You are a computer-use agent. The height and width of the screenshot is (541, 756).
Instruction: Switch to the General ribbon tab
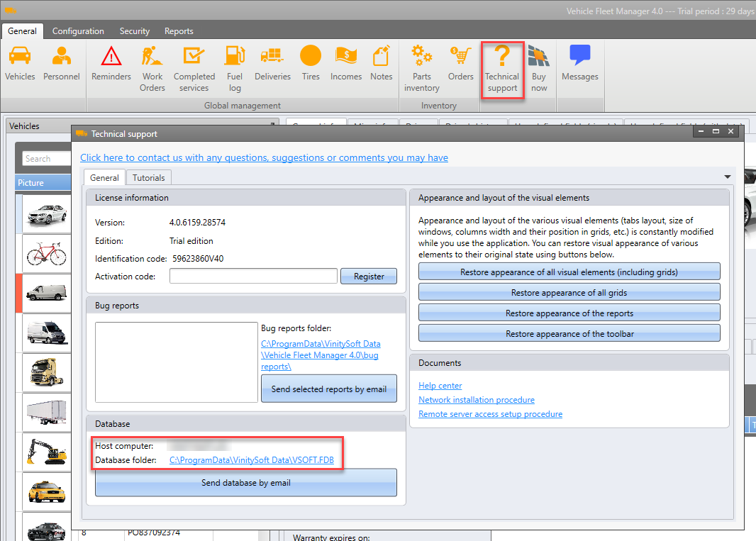click(22, 31)
